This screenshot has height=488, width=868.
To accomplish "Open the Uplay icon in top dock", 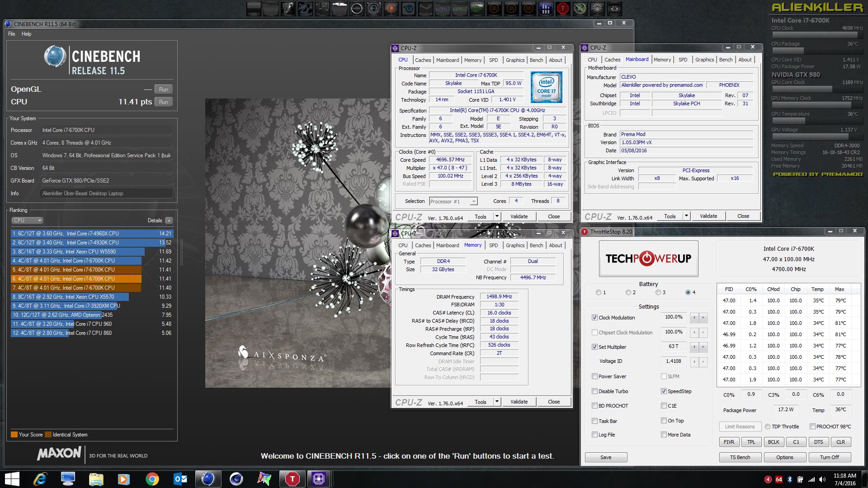I will 409,8.
